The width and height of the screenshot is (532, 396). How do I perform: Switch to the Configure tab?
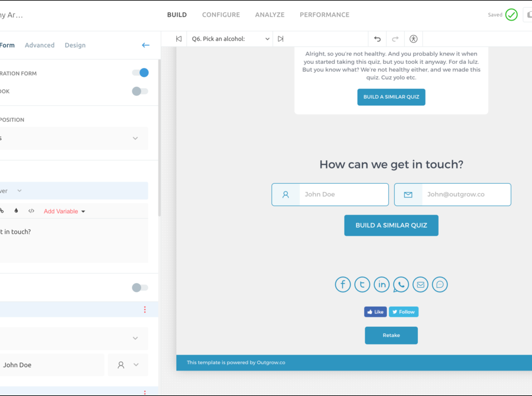point(220,15)
